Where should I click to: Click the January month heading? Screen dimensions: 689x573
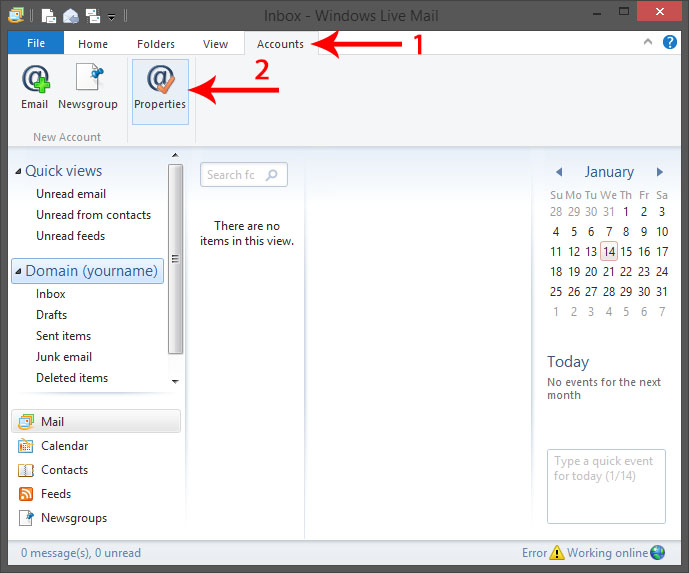[609, 172]
